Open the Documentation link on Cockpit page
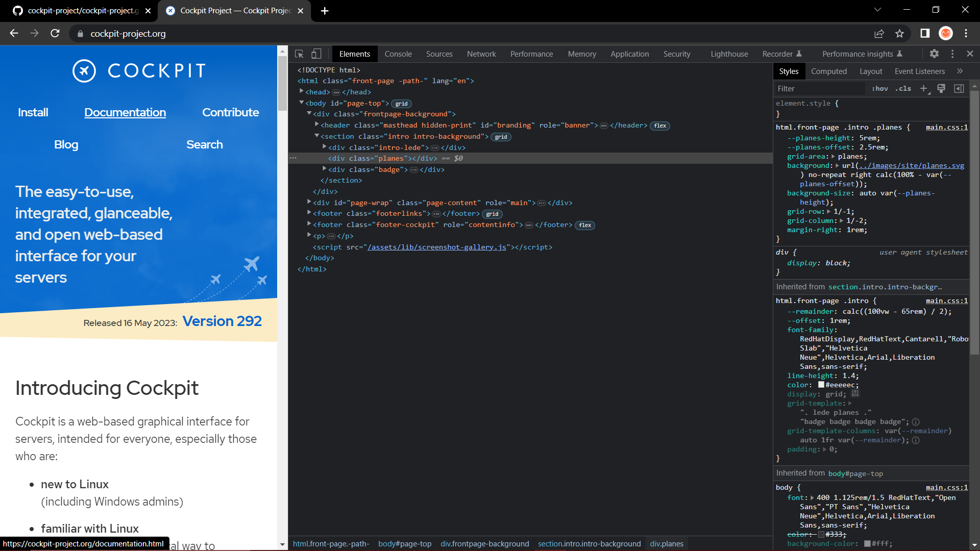The width and height of the screenshot is (980, 551). pyautogui.click(x=125, y=112)
